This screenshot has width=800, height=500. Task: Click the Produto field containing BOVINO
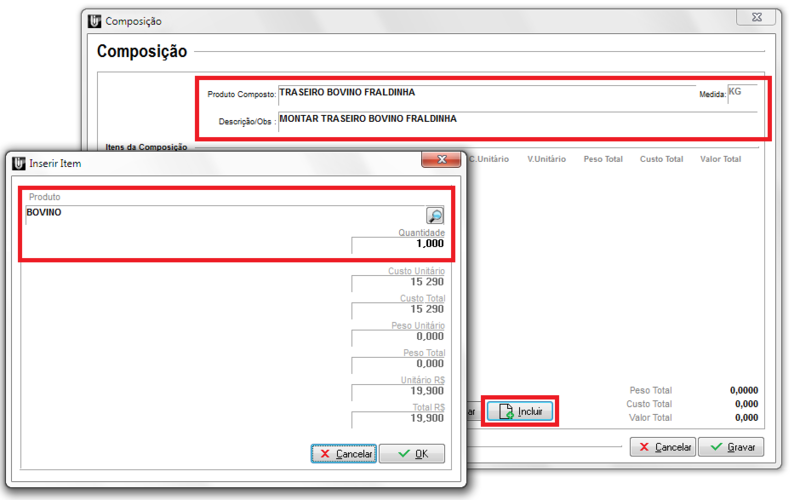[x=220, y=214]
